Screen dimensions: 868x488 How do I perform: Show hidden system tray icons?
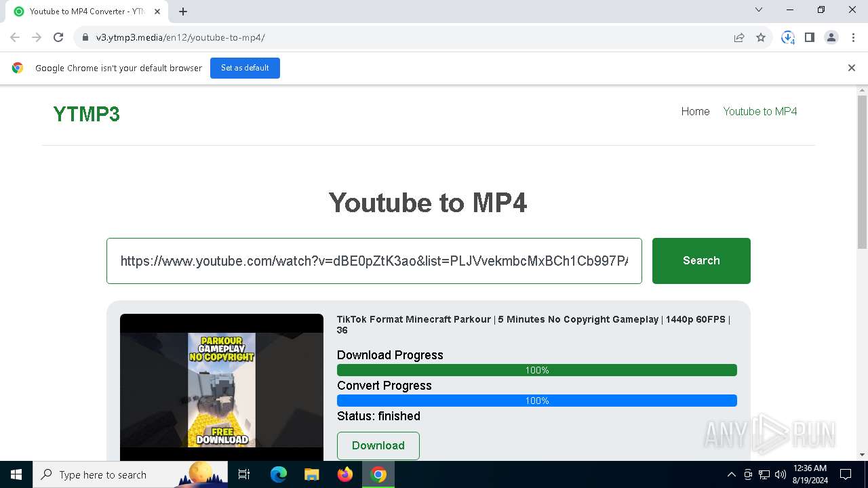(x=731, y=474)
